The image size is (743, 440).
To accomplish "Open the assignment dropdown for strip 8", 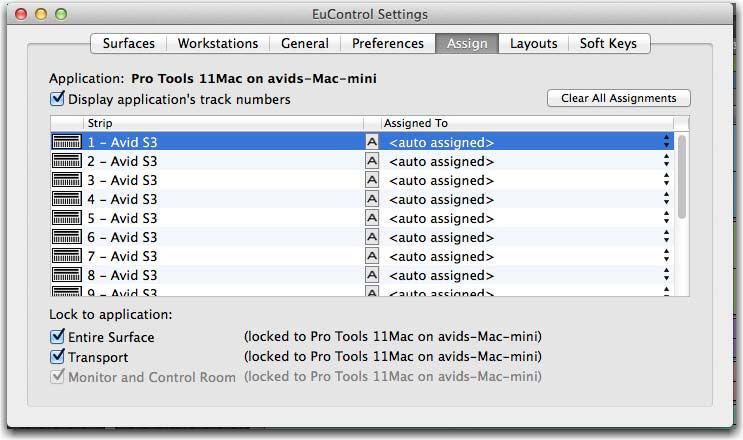I will point(666,275).
